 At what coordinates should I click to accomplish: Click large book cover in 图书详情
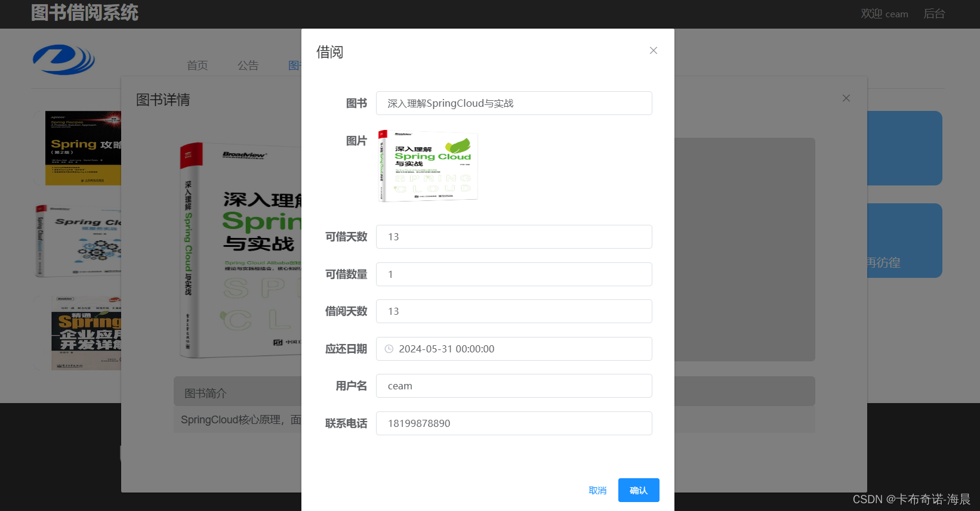241,250
